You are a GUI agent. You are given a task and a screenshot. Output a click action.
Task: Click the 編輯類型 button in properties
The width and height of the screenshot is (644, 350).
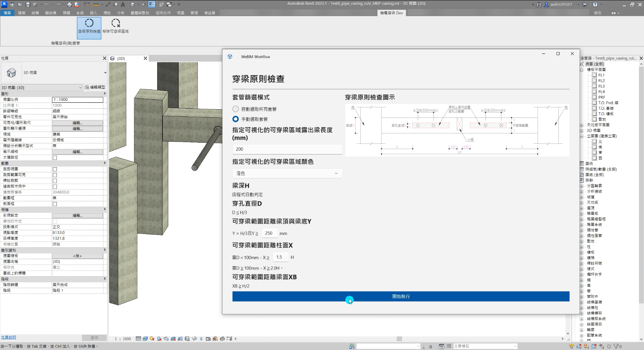pyautogui.click(x=95, y=87)
